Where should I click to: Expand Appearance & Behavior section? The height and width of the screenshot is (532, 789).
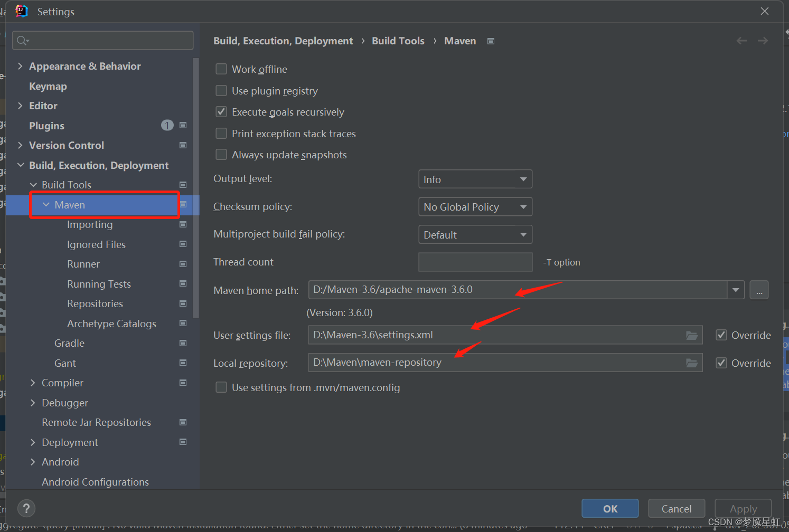[20, 66]
